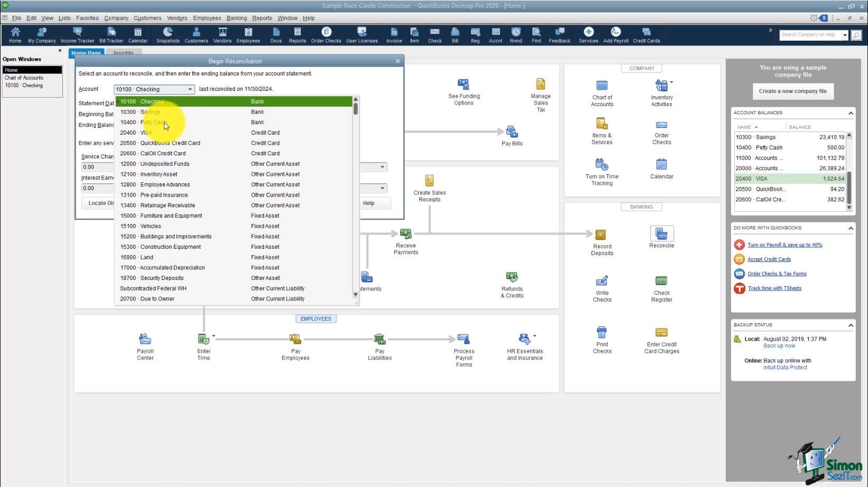Open the Reports toolbar icon
This screenshot has width=868, height=487.
coord(297,35)
